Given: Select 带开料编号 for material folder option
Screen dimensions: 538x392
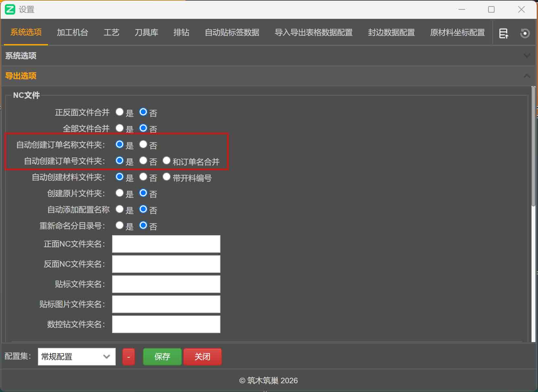Looking at the screenshot, I should point(167,177).
